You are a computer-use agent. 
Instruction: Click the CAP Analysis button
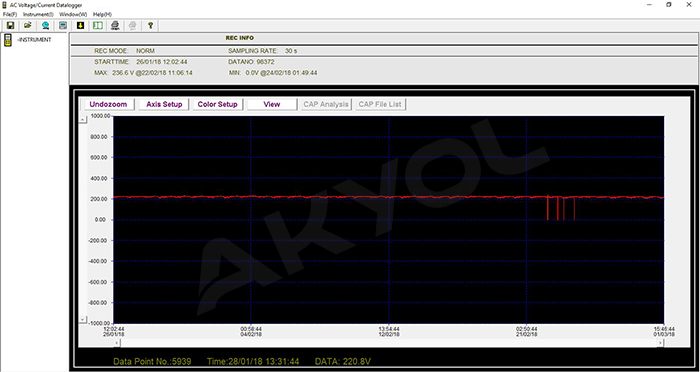pos(326,104)
